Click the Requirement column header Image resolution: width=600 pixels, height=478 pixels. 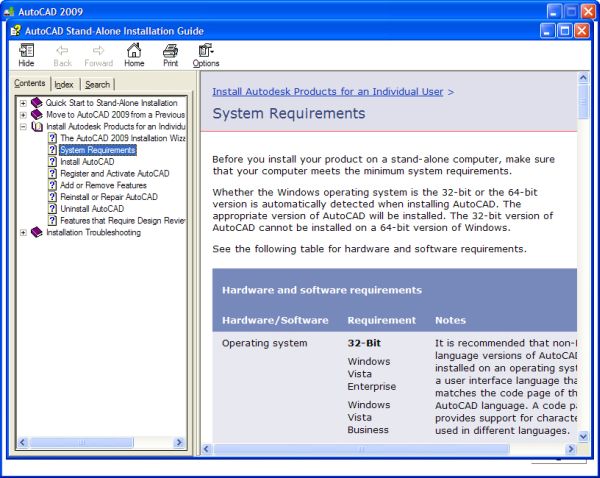pyautogui.click(x=382, y=320)
